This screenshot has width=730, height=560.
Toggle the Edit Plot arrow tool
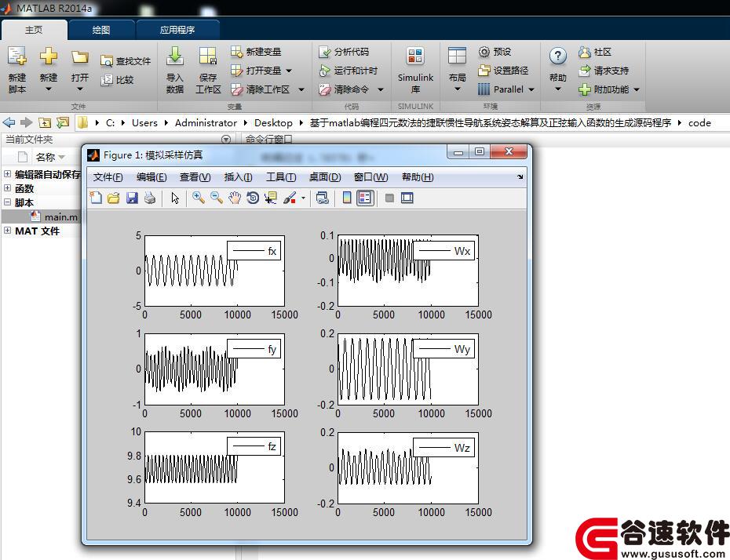click(x=175, y=198)
